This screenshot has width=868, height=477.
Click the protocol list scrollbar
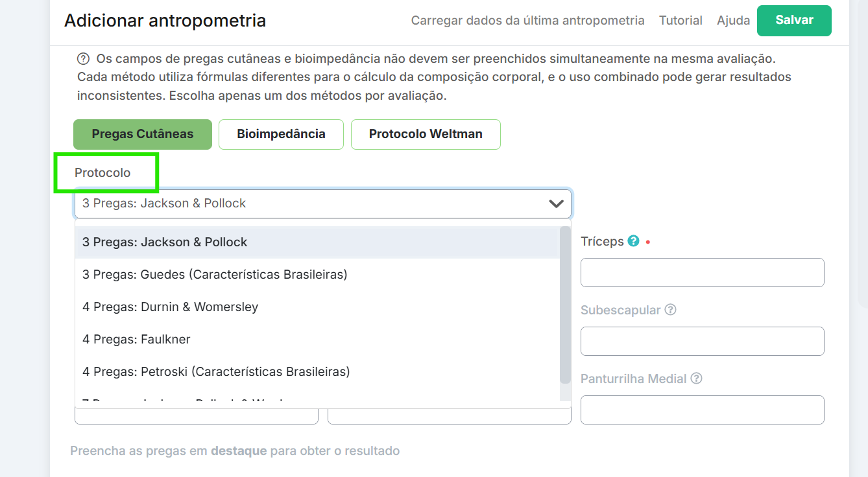point(565,305)
